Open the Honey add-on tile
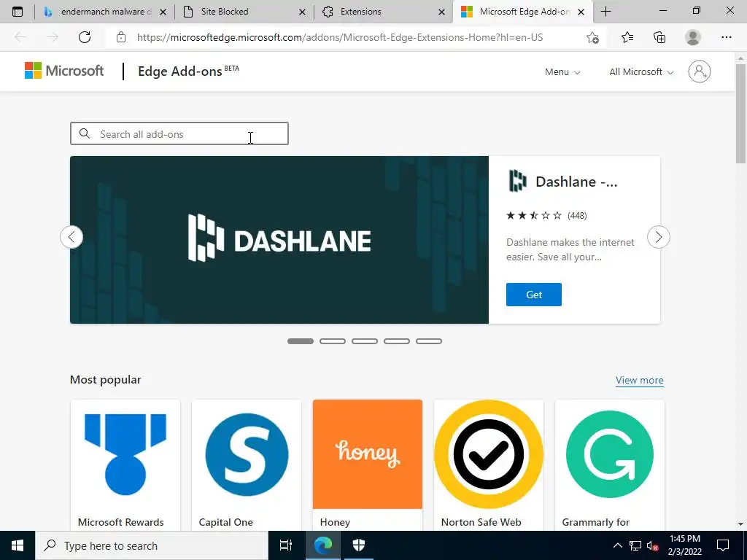 pyautogui.click(x=368, y=464)
